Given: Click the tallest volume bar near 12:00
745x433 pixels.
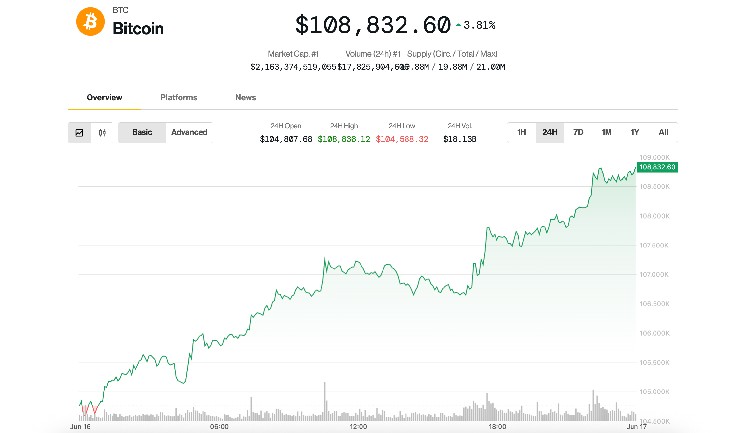Looking at the screenshot, I should point(325,402).
